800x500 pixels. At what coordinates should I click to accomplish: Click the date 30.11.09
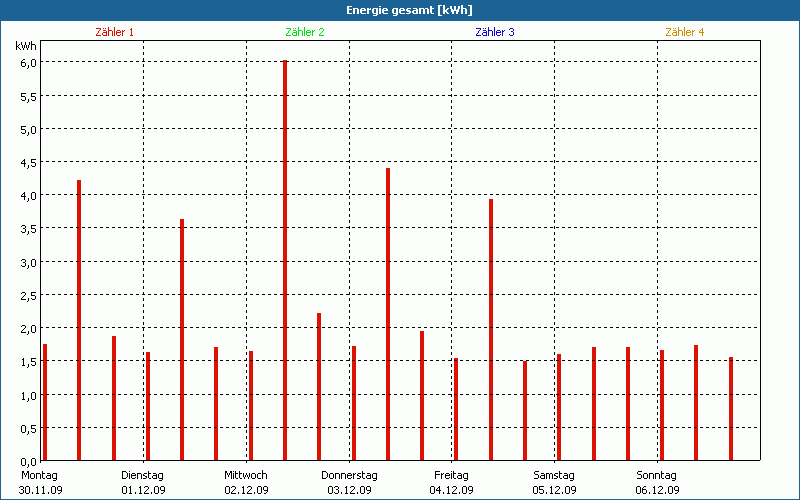[x=40, y=490]
